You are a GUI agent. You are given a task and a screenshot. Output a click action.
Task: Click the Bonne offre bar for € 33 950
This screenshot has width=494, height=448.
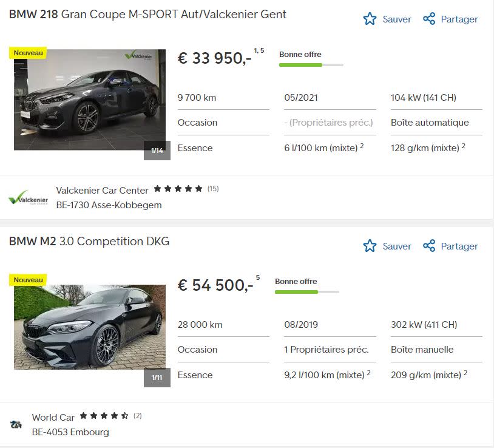(311, 65)
